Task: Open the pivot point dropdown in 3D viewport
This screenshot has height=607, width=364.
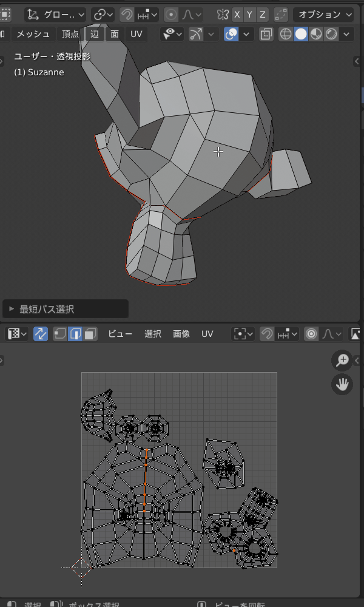Action: tap(103, 15)
